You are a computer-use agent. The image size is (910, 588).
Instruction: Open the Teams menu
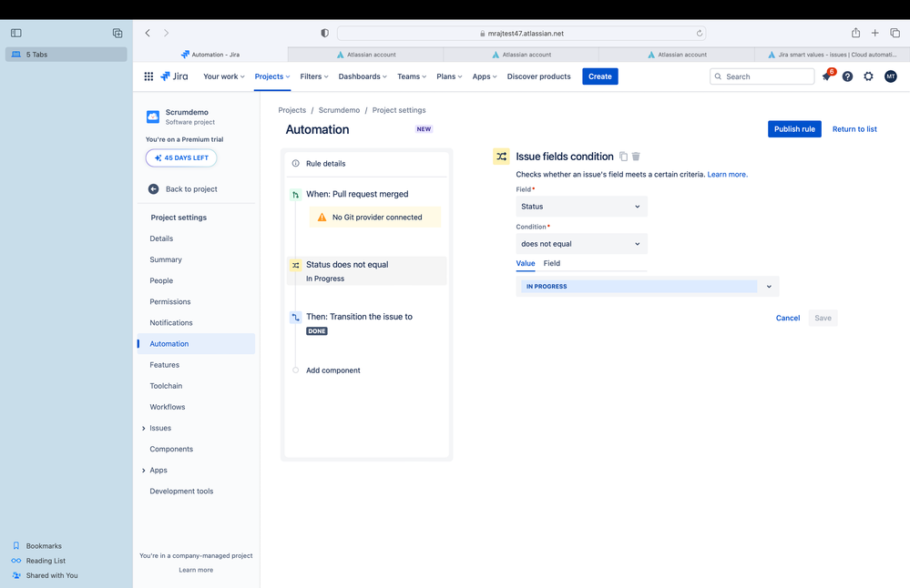(412, 76)
